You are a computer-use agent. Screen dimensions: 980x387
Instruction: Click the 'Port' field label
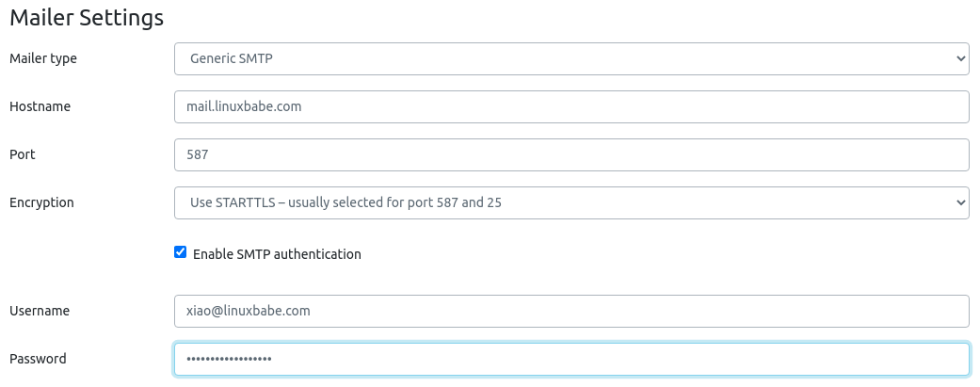pyautogui.click(x=23, y=154)
